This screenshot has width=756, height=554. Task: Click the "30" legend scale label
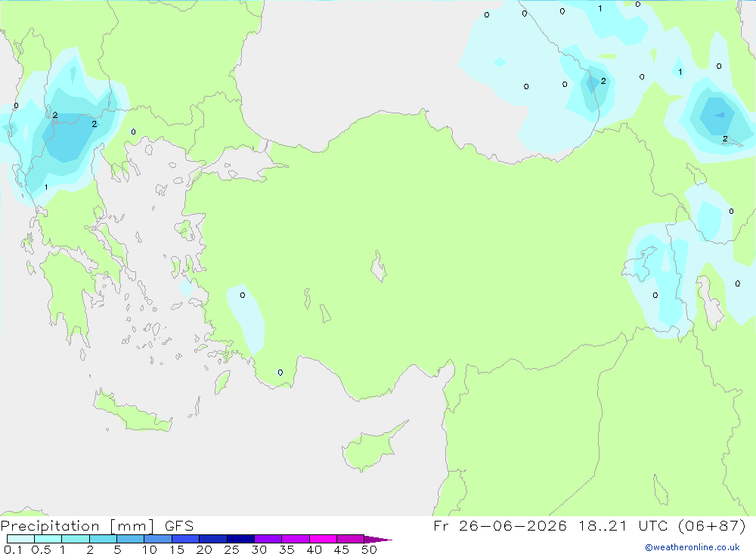click(x=259, y=549)
